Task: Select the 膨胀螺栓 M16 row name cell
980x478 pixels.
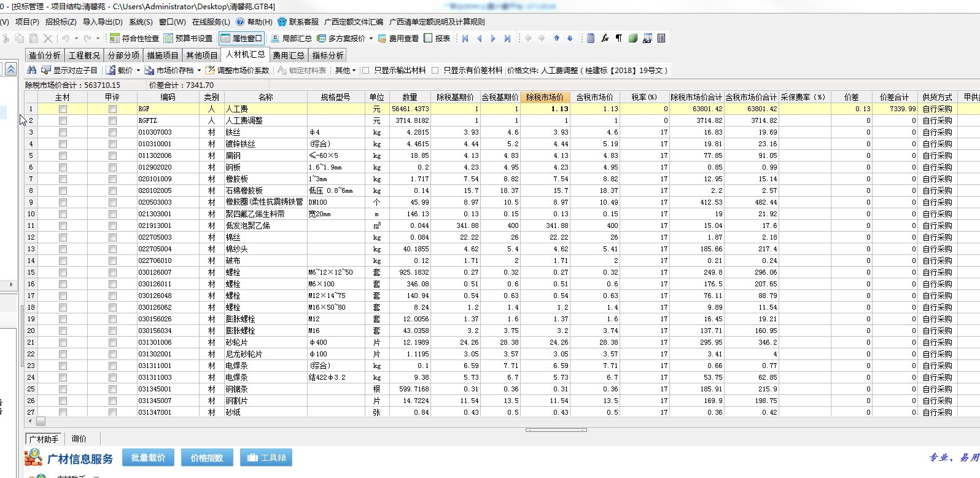Action: tap(265, 331)
